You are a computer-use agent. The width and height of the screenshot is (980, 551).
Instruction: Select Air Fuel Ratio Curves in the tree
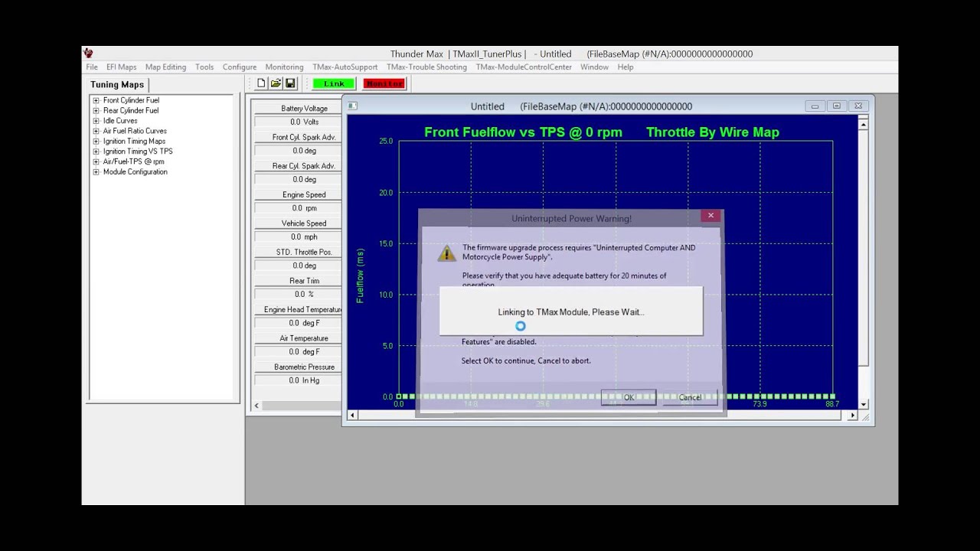click(135, 131)
